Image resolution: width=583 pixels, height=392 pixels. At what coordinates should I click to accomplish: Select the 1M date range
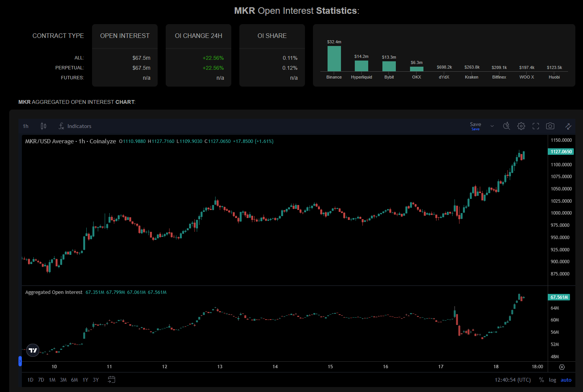pos(52,380)
